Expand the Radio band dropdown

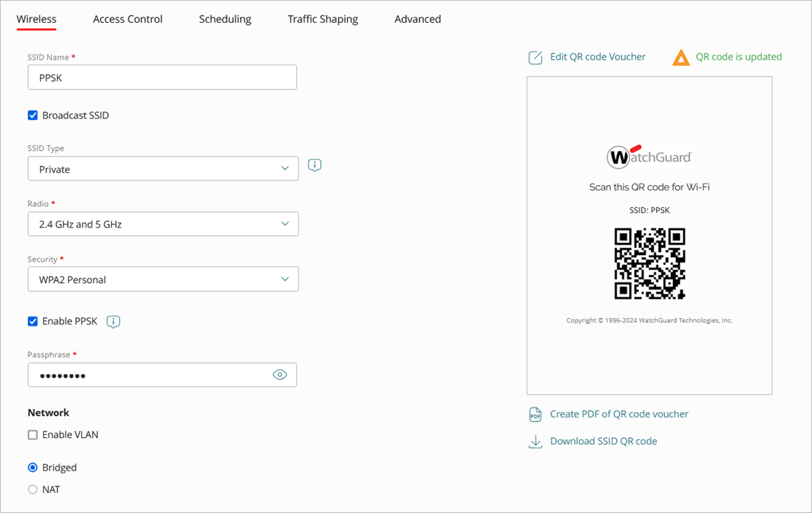(x=163, y=224)
